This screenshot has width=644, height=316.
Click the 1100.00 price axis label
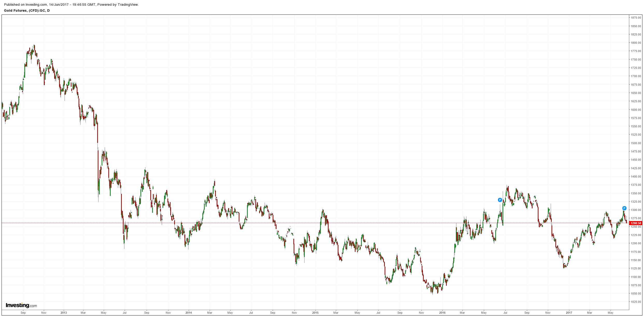point(636,277)
